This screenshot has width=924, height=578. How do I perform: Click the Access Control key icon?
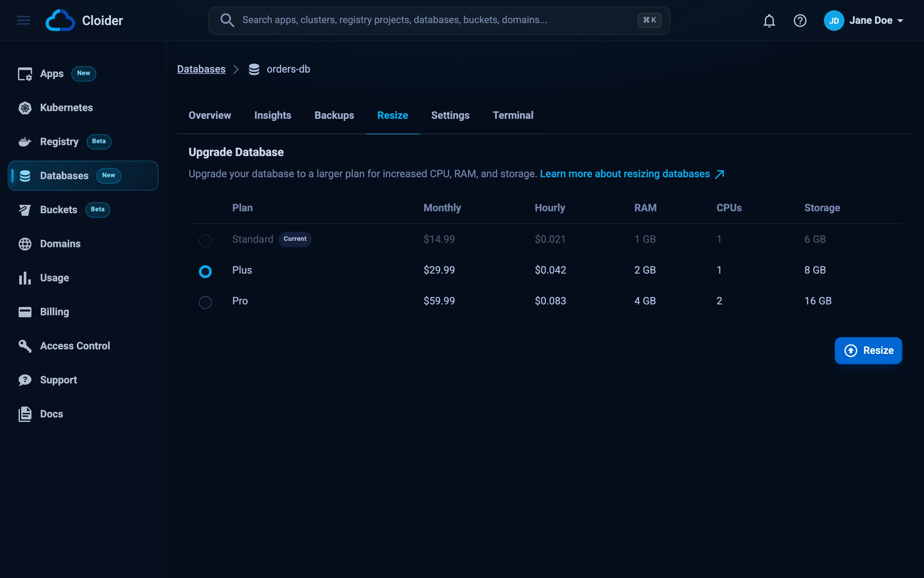25,346
